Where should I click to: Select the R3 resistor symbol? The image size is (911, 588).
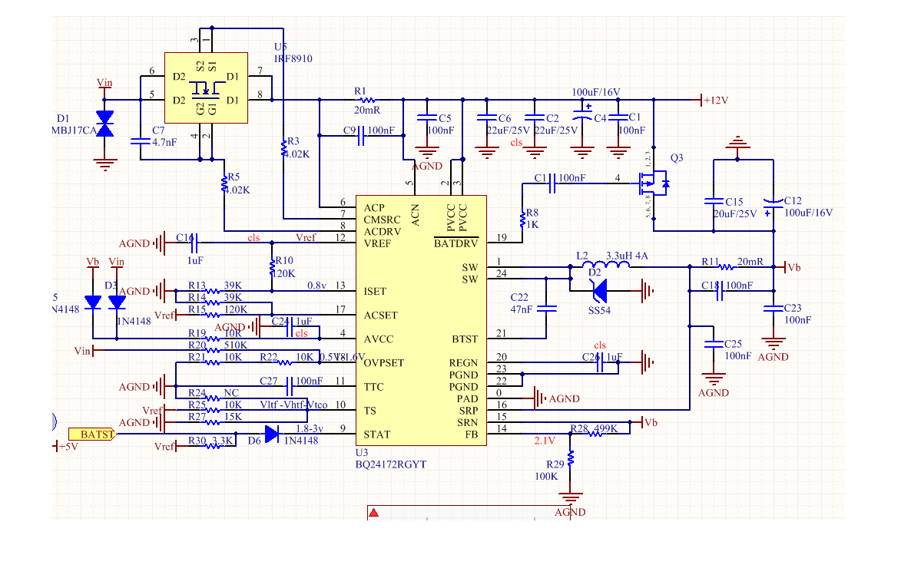pos(283,148)
